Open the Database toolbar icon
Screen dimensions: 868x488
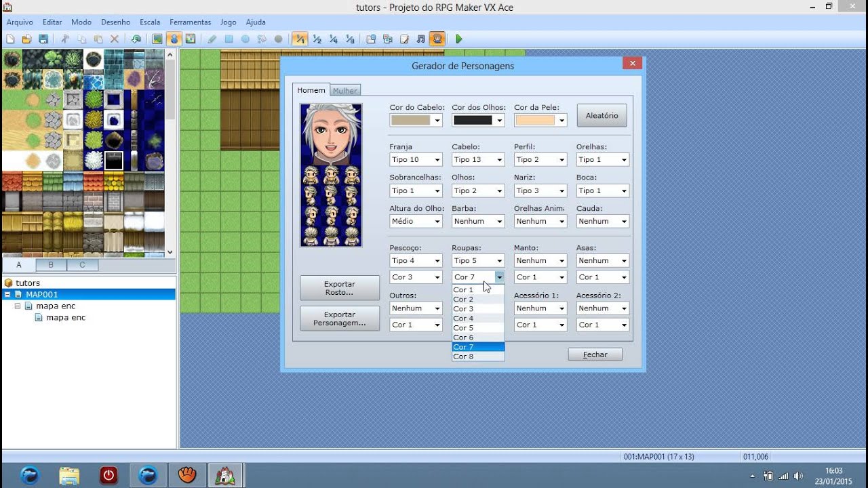click(x=371, y=39)
